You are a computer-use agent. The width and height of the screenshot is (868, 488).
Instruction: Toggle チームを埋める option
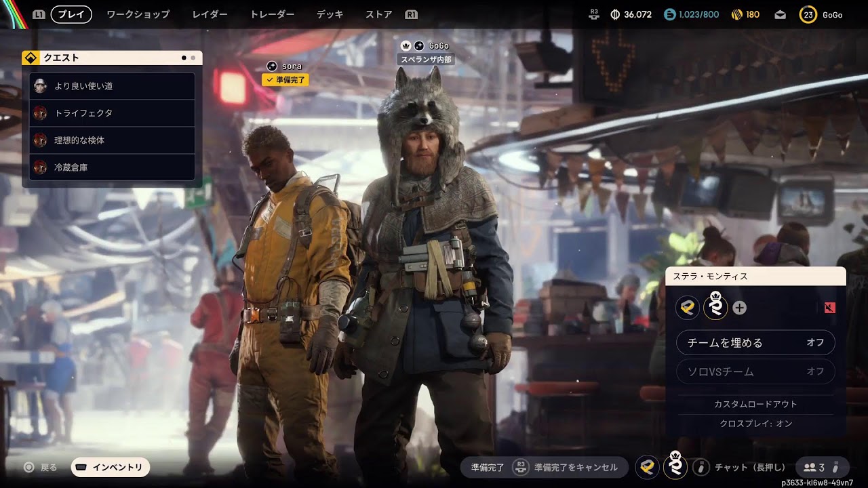click(x=755, y=343)
